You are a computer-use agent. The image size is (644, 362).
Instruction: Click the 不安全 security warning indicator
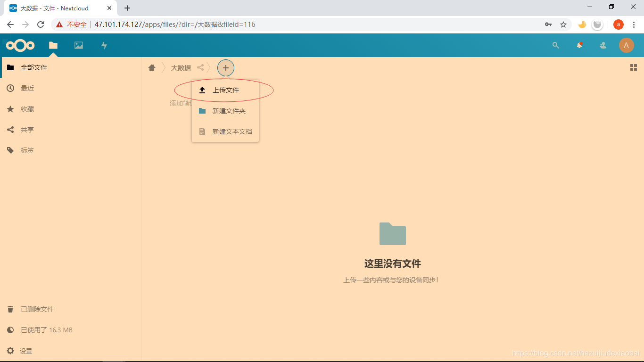pos(72,25)
